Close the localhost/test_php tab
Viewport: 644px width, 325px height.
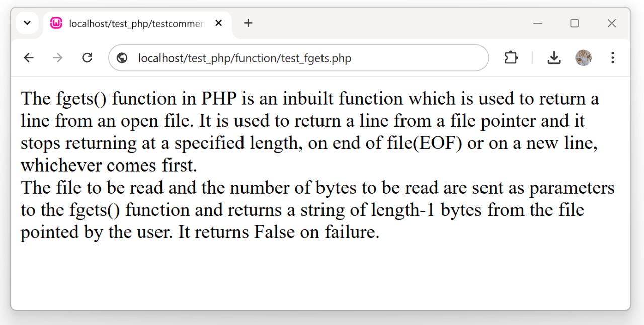coord(219,23)
